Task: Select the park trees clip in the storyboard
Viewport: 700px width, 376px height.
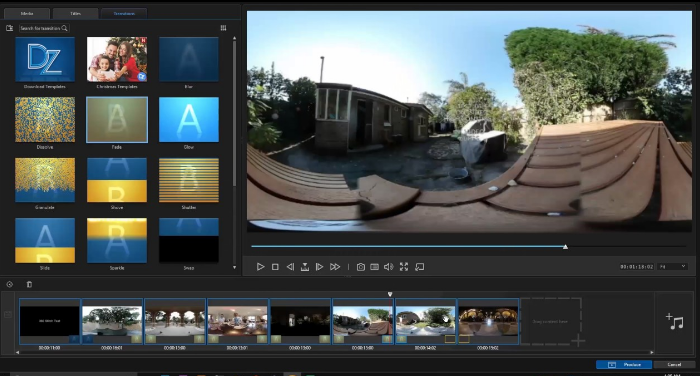Action: tap(112, 322)
